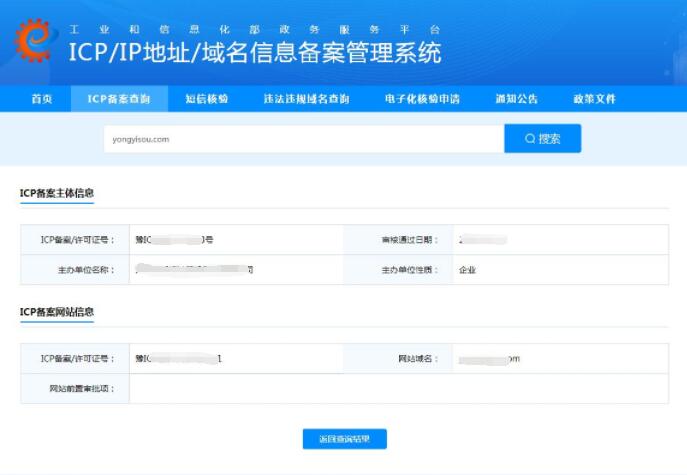The image size is (687, 475).
Task: Click the ICP/IP地址/域名信息备案管理系统 title
Action: (255, 53)
